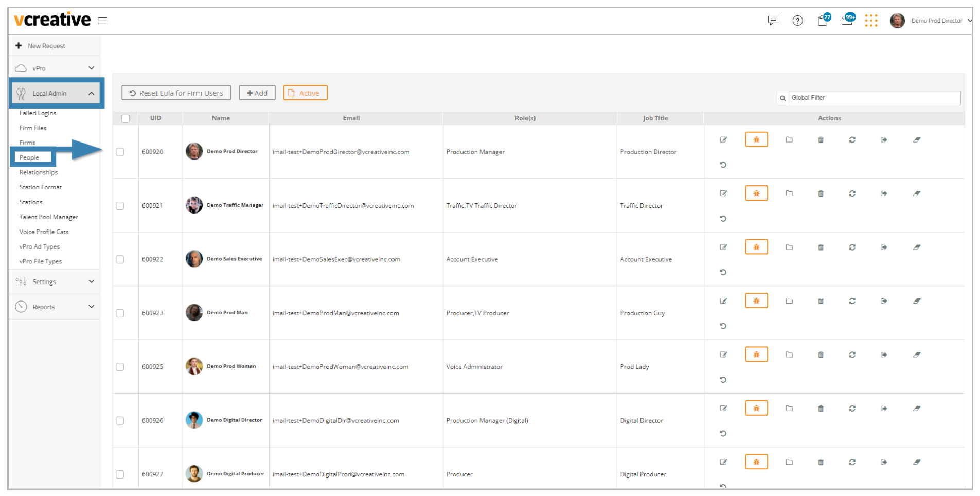Click sync icon for Demo Prod Man row

pyautogui.click(x=852, y=301)
